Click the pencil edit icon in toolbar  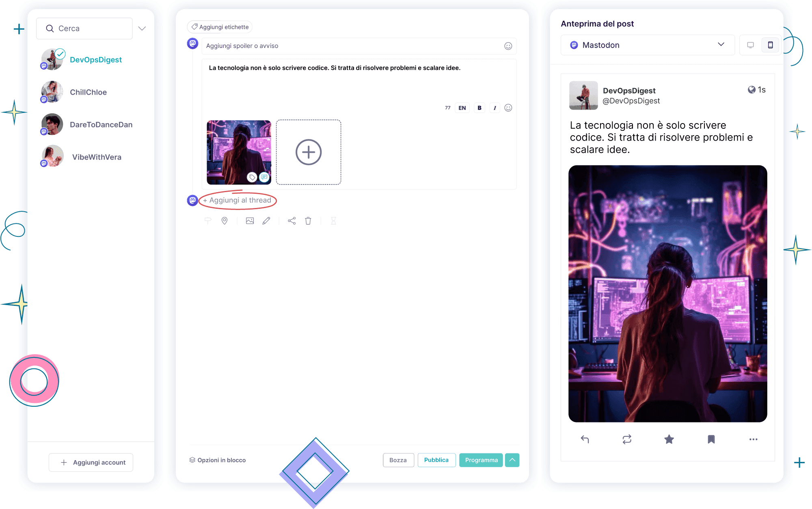[266, 221]
